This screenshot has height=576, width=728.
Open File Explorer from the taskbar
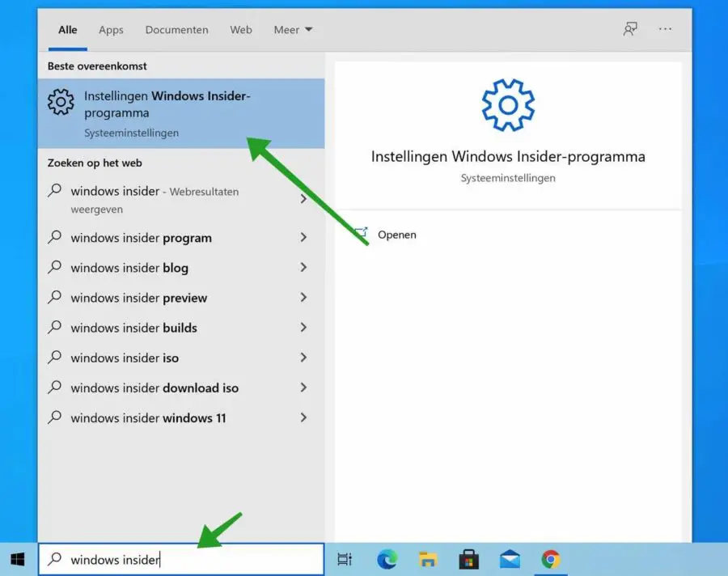point(428,559)
